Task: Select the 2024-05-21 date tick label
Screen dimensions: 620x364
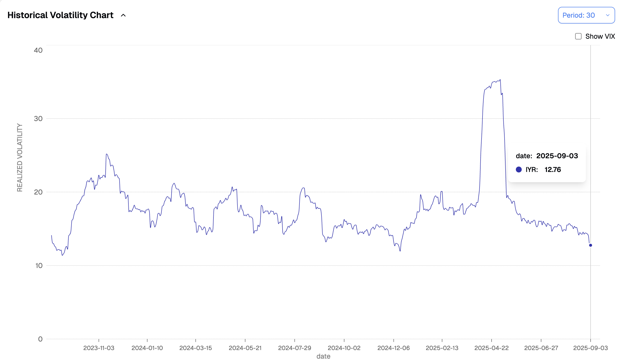Action: [x=245, y=348]
